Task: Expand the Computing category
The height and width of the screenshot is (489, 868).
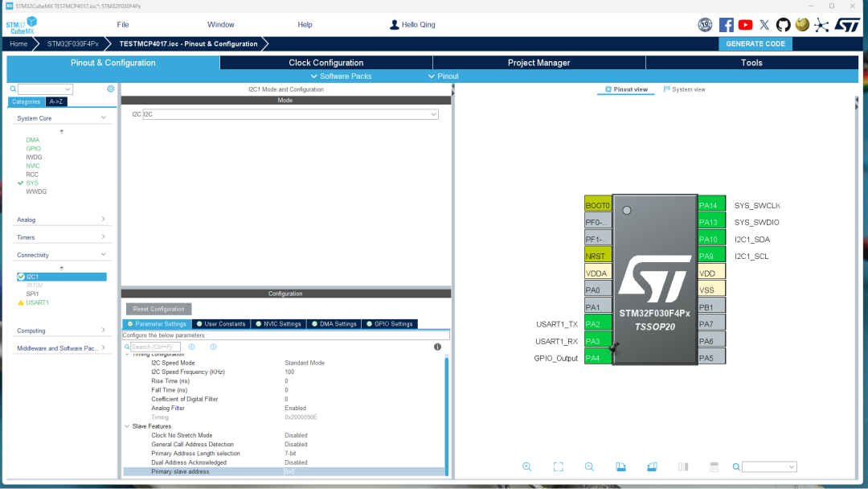Action: point(103,330)
